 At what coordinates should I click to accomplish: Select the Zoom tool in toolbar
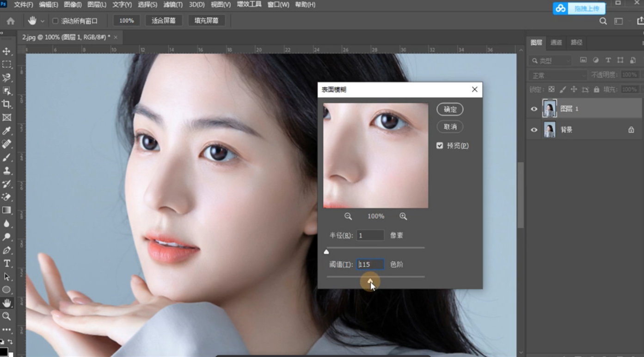pyautogui.click(x=6, y=316)
